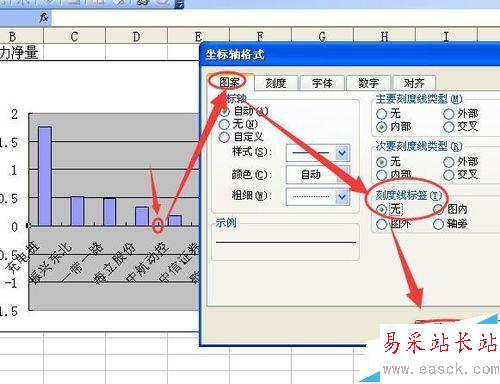Click the 坐标轴格式 dialog title bar
Viewport: 500px width, 384px height.
pyautogui.click(x=350, y=54)
